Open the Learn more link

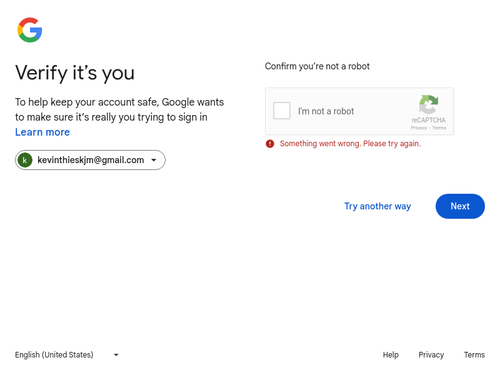[42, 132]
